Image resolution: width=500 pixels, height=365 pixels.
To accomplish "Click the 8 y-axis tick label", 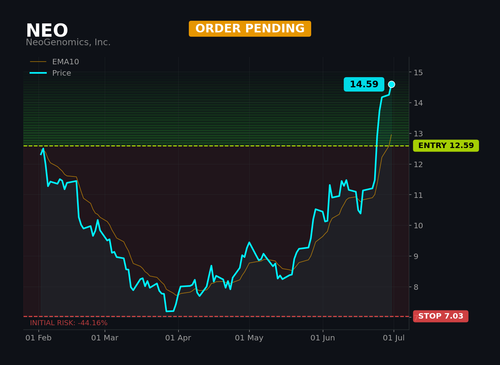I will (x=416, y=287).
